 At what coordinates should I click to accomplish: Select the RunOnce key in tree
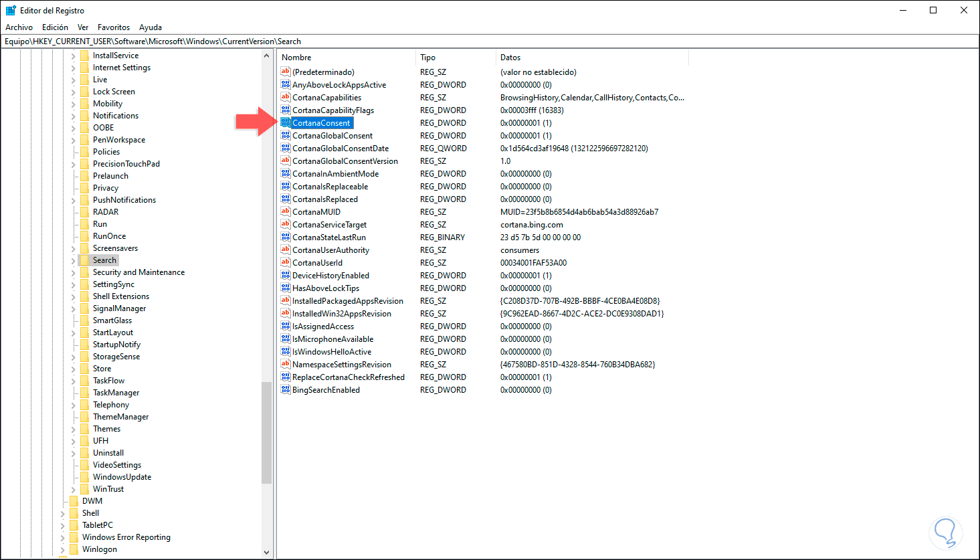tap(109, 236)
